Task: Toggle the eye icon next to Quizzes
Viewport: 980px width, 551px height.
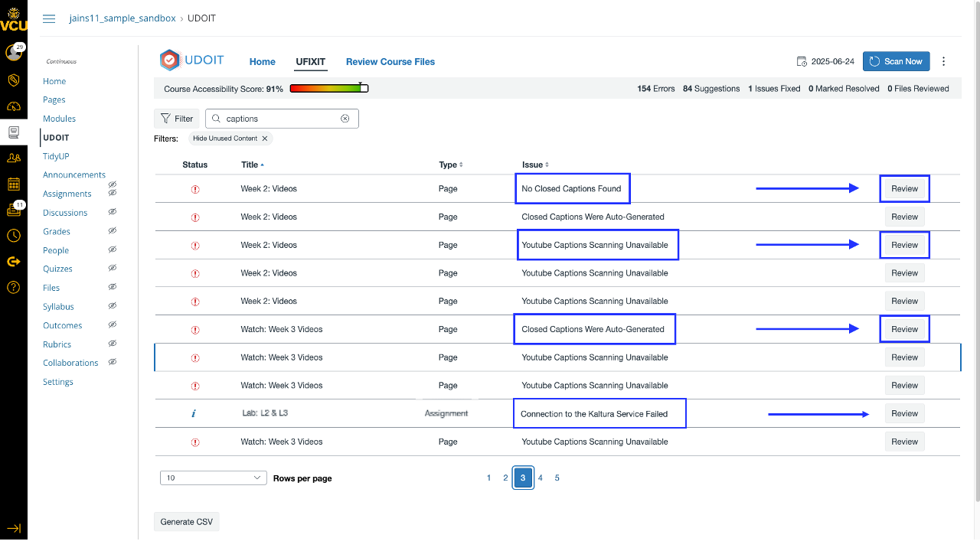Action: 113,268
